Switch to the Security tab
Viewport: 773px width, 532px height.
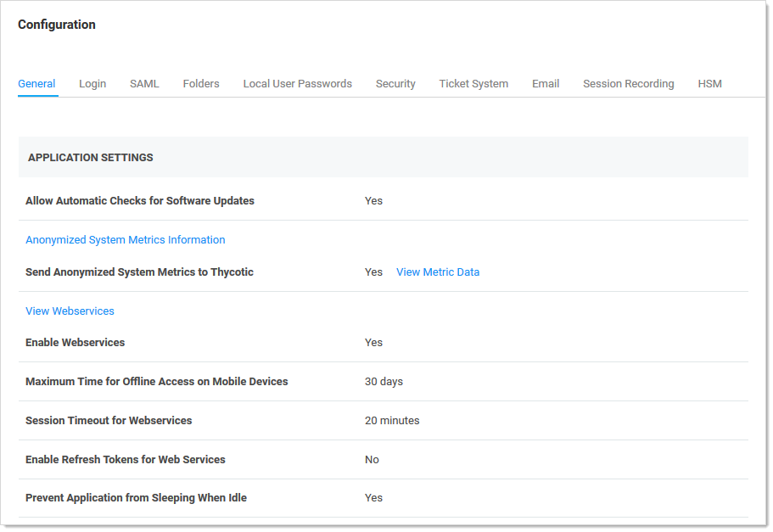(395, 83)
